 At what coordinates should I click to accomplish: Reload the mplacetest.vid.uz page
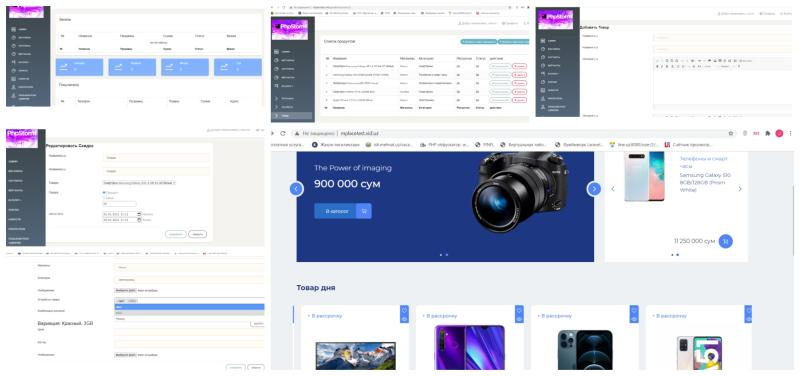pyautogui.click(x=283, y=133)
